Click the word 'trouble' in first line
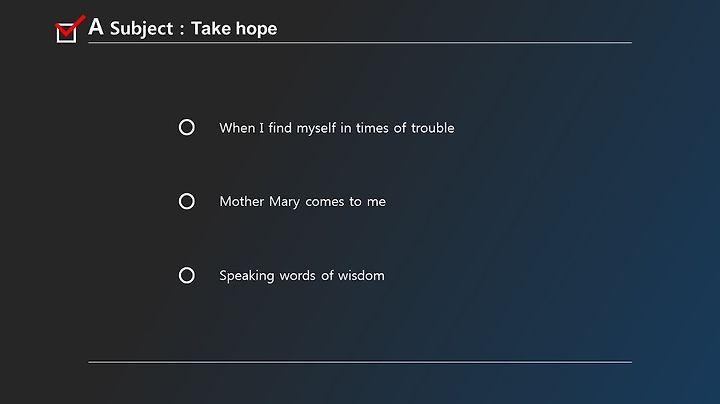 click(433, 128)
